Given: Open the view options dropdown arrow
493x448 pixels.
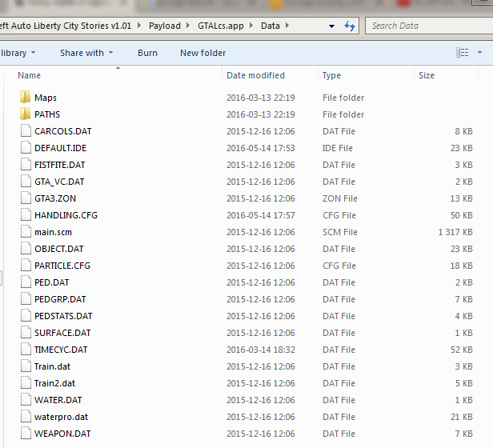Looking at the screenshot, I should [x=479, y=53].
